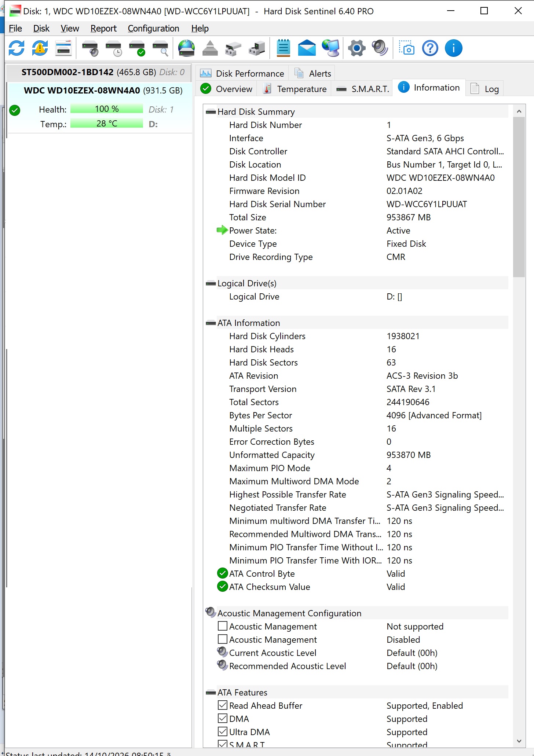Image resolution: width=534 pixels, height=756 pixels.
Task: Click the refresh icon with warning triangle
Action: click(40, 48)
